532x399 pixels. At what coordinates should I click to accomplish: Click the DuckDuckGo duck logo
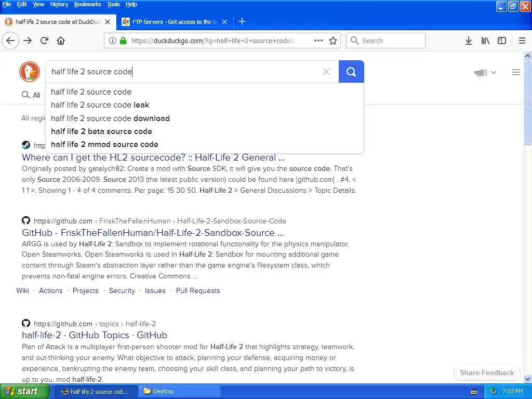tap(30, 72)
